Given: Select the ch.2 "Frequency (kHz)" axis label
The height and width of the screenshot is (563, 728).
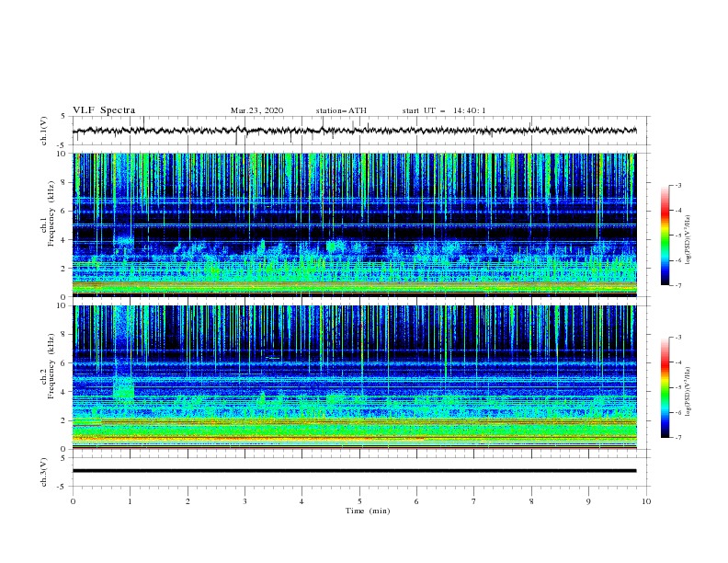Looking at the screenshot, I should (51, 365).
